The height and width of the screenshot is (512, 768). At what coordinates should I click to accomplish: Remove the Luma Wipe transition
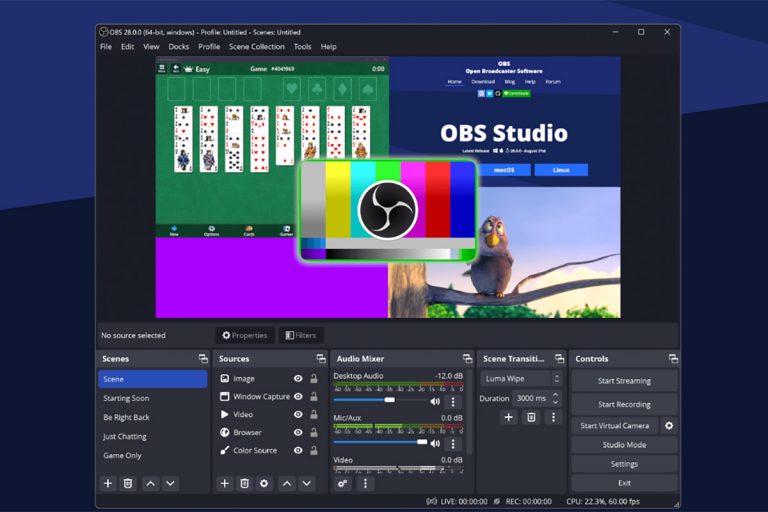point(531,417)
